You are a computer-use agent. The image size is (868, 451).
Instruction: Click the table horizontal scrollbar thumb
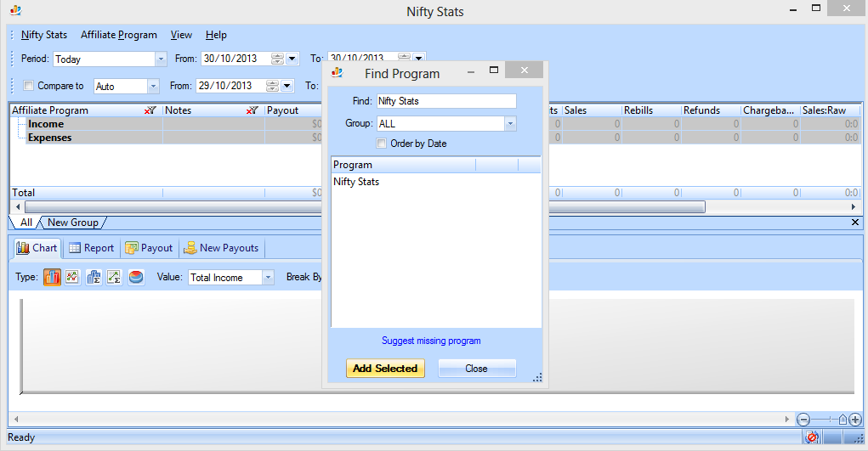[365, 207]
